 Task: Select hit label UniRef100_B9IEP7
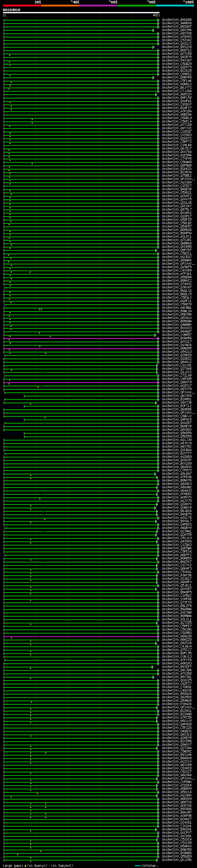pyautogui.click(x=177, y=667)
